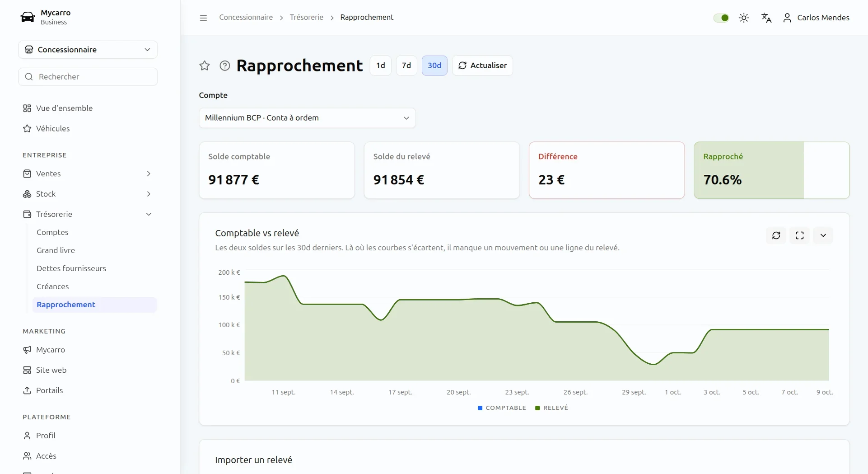Screen dimensions: 868x474
Task: Select the 30d time range
Action: tap(434, 66)
